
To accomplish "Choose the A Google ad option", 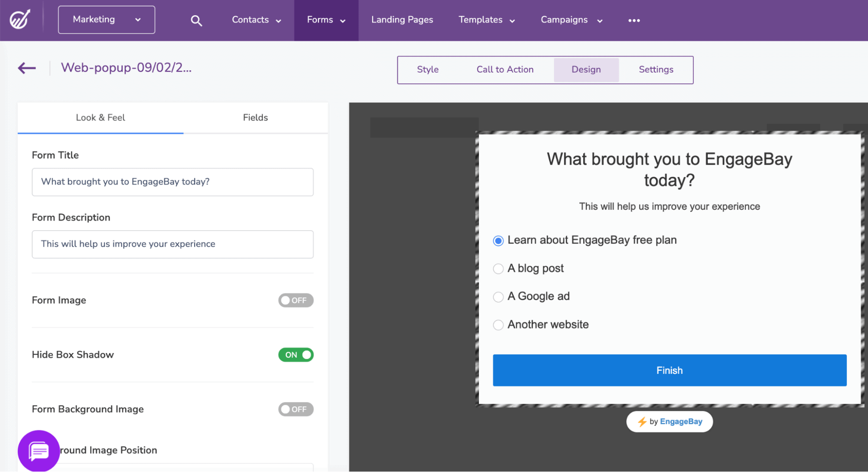I will (498, 297).
